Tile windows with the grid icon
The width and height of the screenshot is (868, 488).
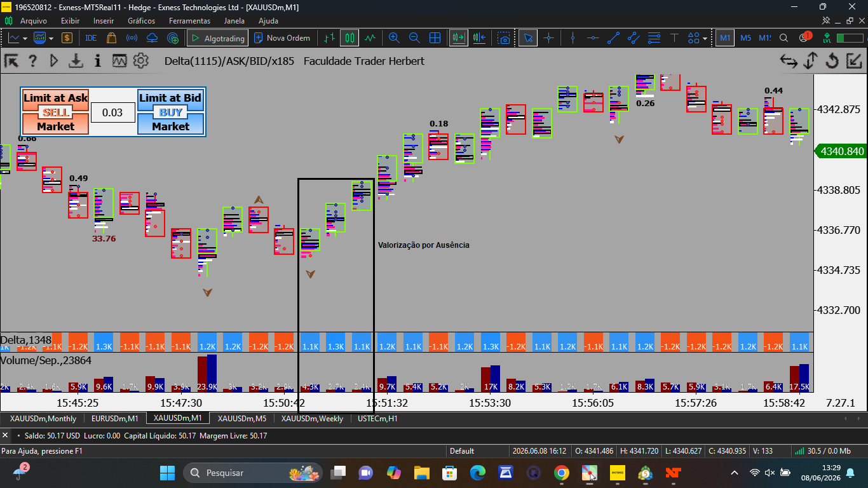(x=435, y=38)
